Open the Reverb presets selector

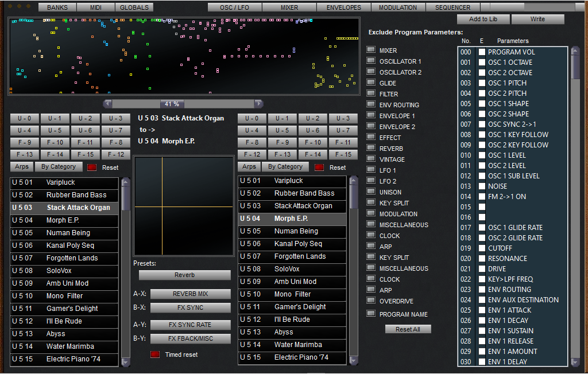pos(184,275)
